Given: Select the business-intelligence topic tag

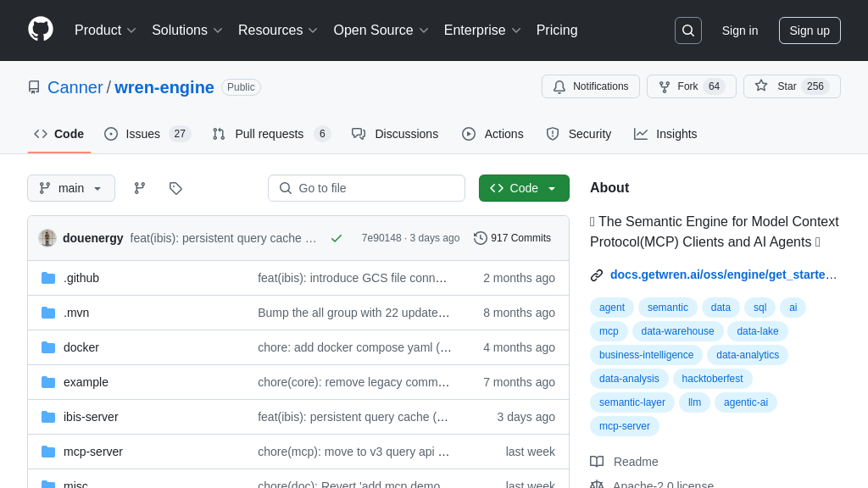Looking at the screenshot, I should click(x=646, y=355).
